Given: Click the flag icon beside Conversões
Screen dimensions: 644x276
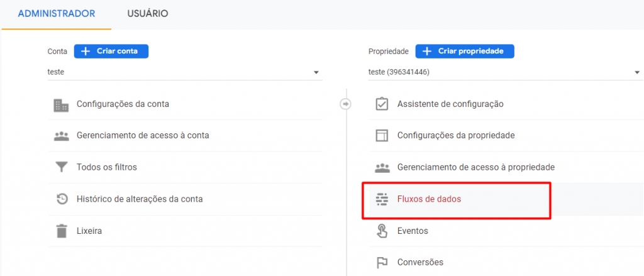Looking at the screenshot, I should coord(382,262).
